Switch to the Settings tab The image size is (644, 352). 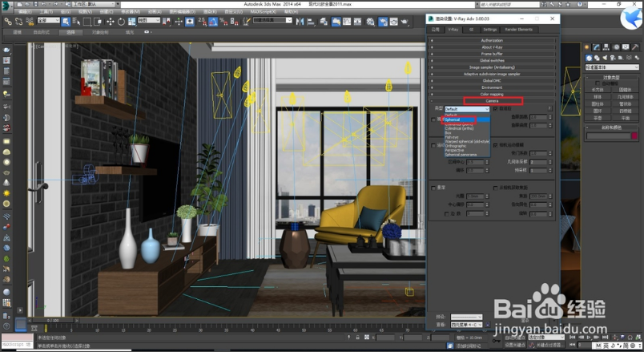489,30
